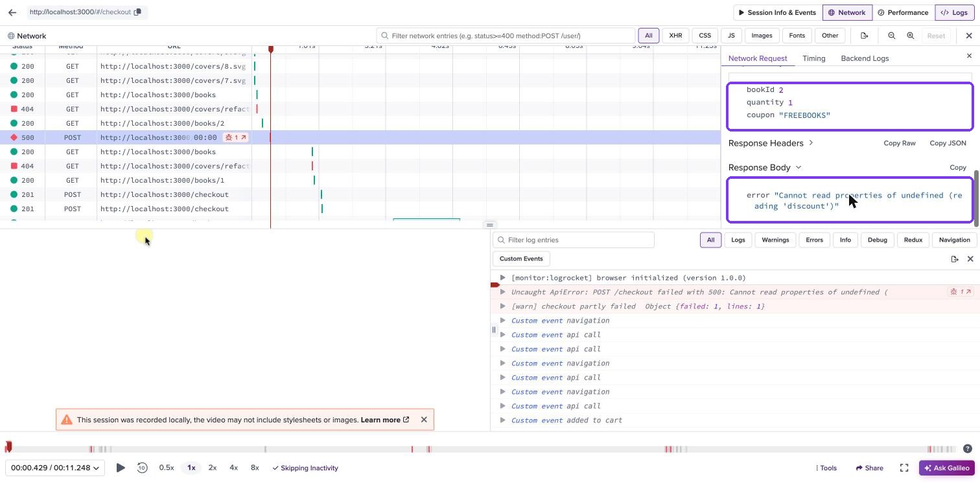This screenshot has width=980, height=482.
Task: Filter network entries to Fonts
Action: (x=797, y=36)
